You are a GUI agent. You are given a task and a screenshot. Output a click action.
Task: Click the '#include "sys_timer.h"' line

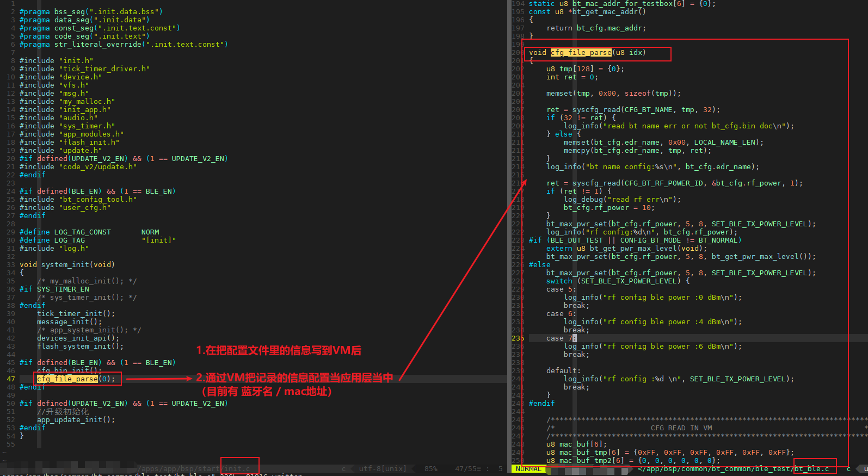click(x=67, y=126)
